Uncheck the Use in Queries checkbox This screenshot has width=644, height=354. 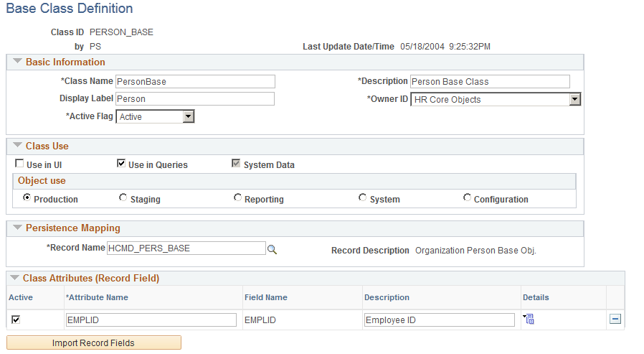(x=121, y=164)
